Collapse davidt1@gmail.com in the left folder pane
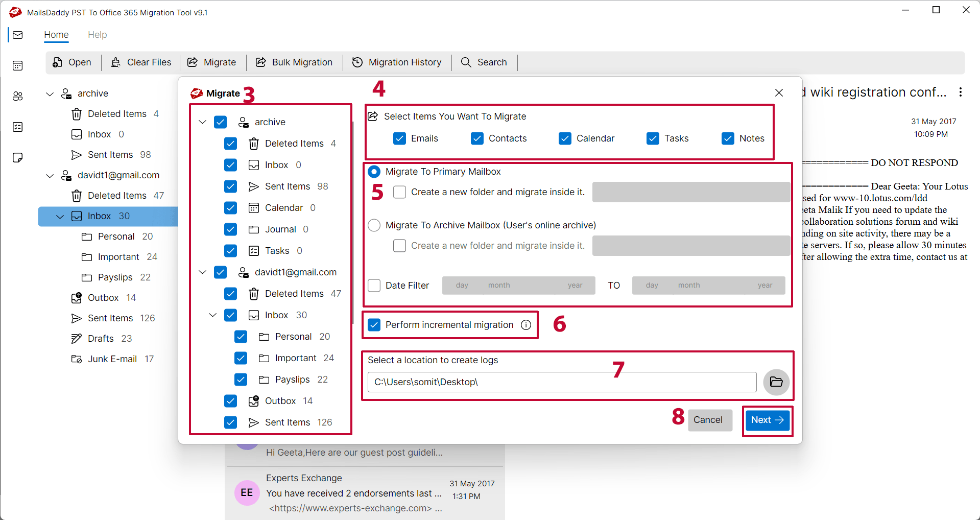Image resolution: width=980 pixels, height=520 pixels. pyautogui.click(x=50, y=176)
